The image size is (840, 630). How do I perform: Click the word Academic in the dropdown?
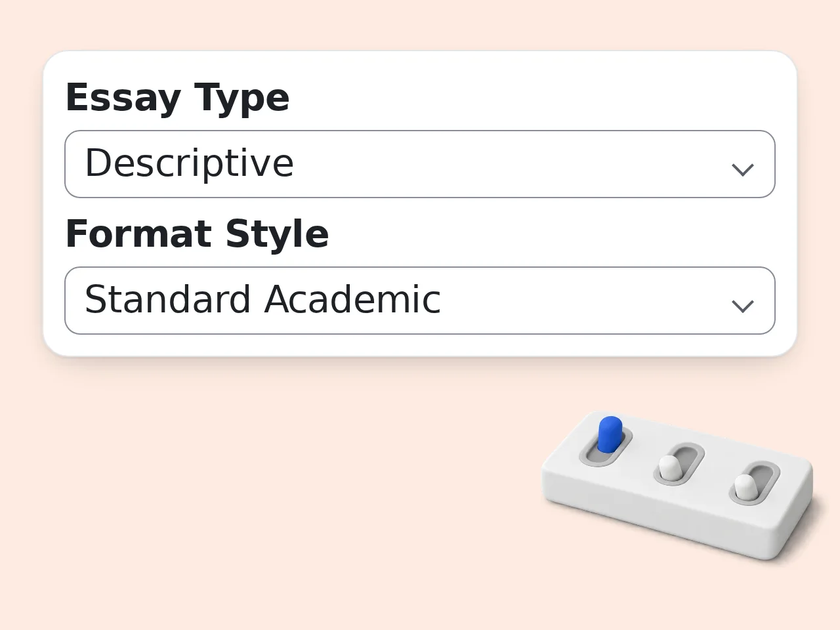click(352, 299)
